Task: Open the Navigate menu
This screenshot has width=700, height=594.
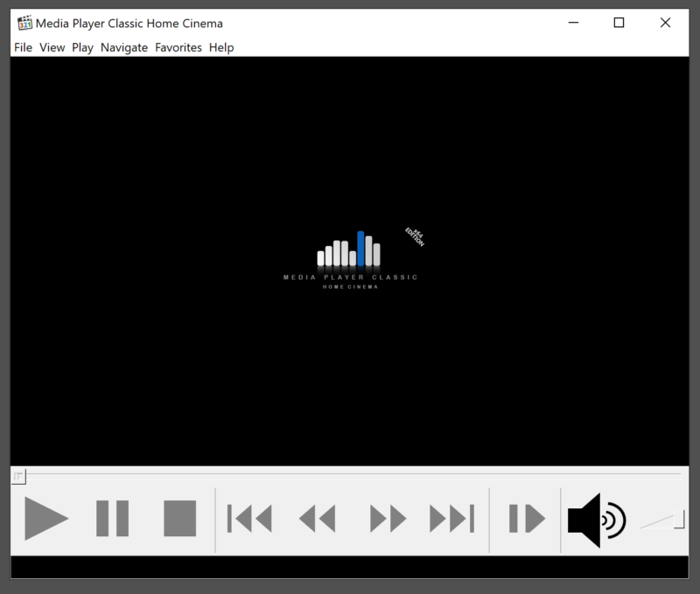Action: [x=124, y=47]
